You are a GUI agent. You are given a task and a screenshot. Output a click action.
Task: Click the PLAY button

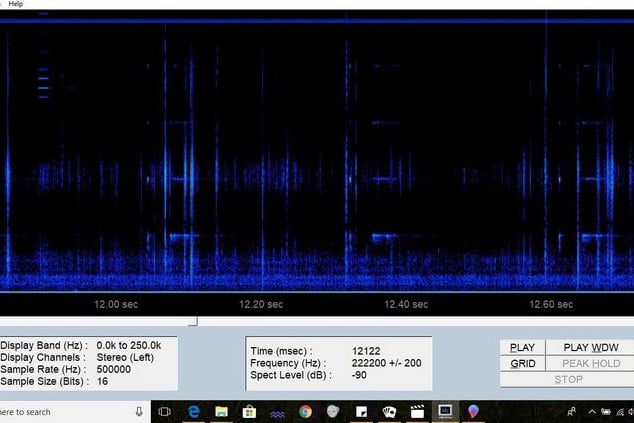tap(522, 347)
